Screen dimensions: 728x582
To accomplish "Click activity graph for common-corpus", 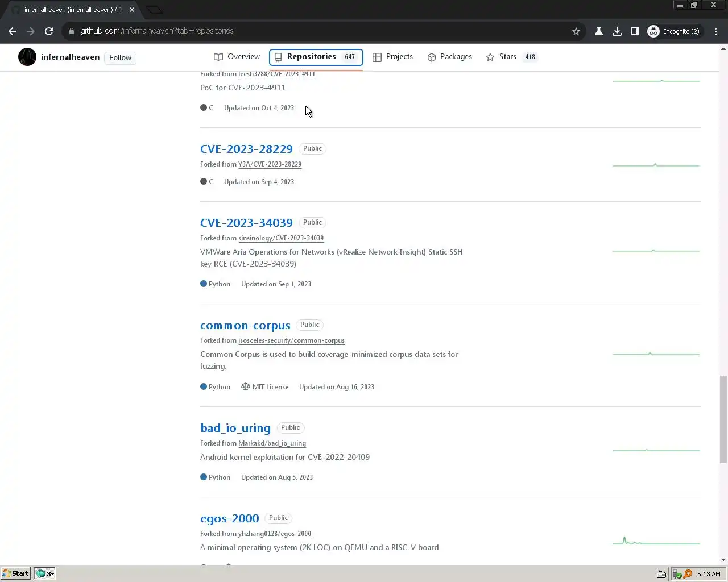I will point(656,354).
